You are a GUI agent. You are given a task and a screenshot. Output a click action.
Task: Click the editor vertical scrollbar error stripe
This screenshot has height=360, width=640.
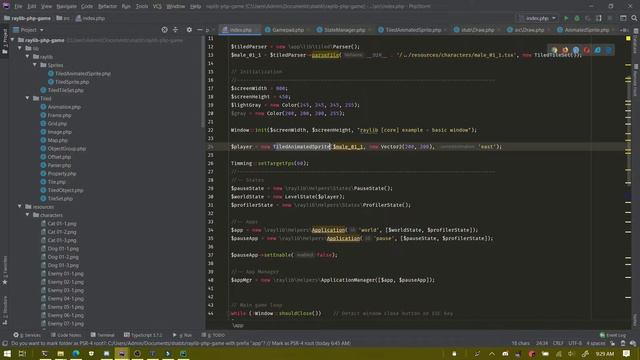[x=628, y=184]
